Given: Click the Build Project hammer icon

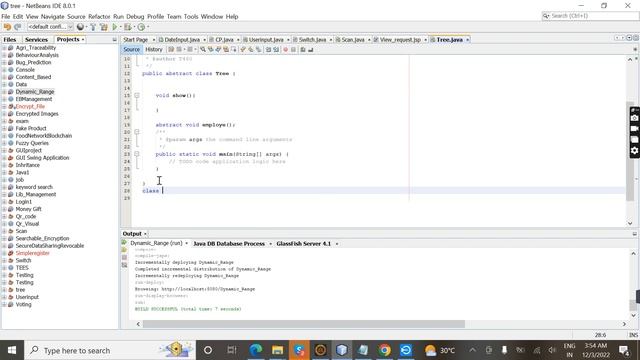Looking at the screenshot, I should pyautogui.click(x=93, y=27).
